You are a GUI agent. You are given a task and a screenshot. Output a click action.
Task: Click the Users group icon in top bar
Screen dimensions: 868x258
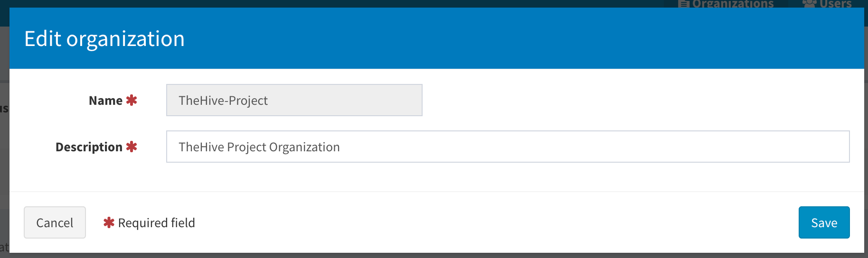click(x=809, y=3)
